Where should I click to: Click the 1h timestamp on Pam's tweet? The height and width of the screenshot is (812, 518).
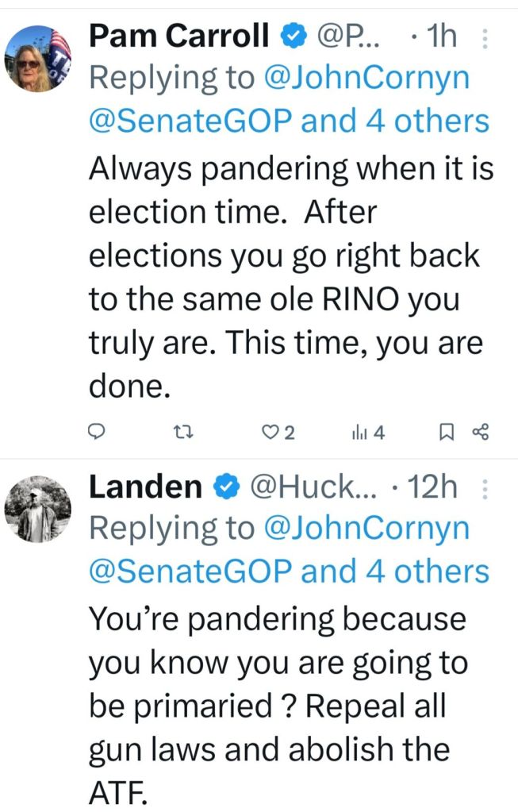point(440,37)
